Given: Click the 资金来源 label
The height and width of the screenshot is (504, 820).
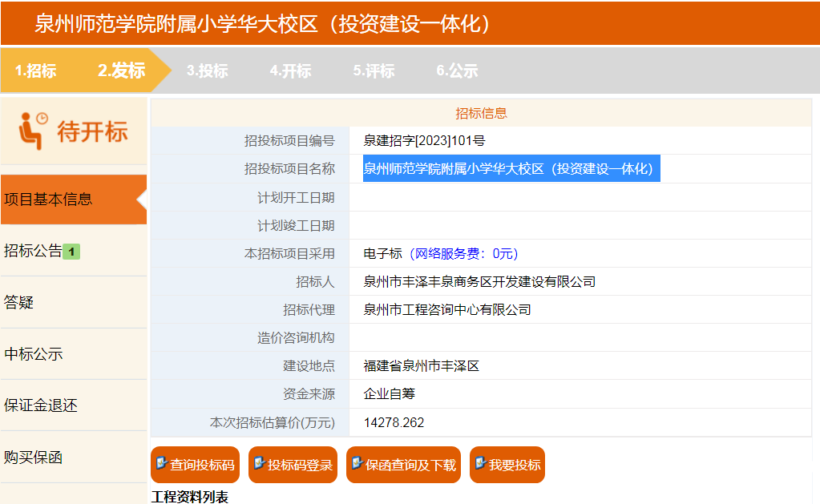Looking at the screenshot, I should click(x=309, y=393).
